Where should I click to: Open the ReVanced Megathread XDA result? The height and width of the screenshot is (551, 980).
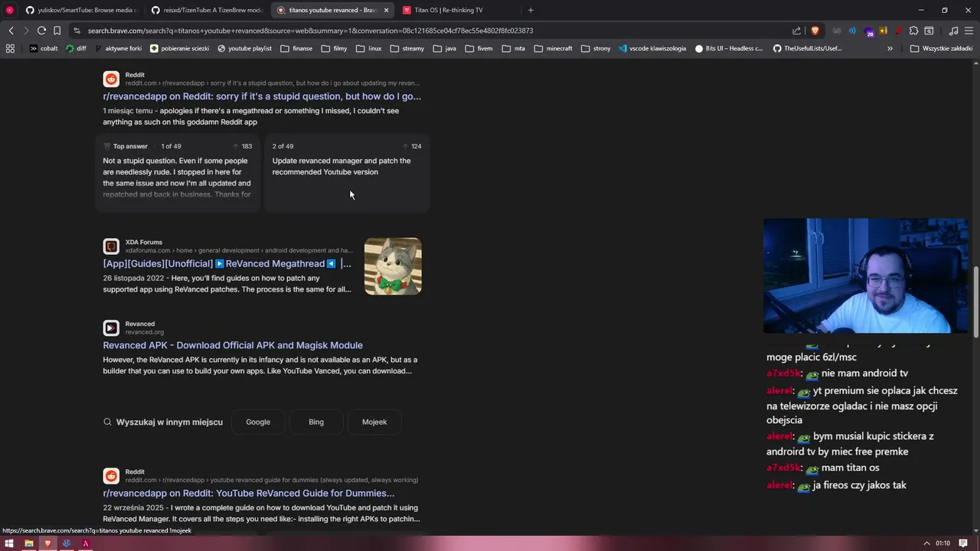(227, 263)
